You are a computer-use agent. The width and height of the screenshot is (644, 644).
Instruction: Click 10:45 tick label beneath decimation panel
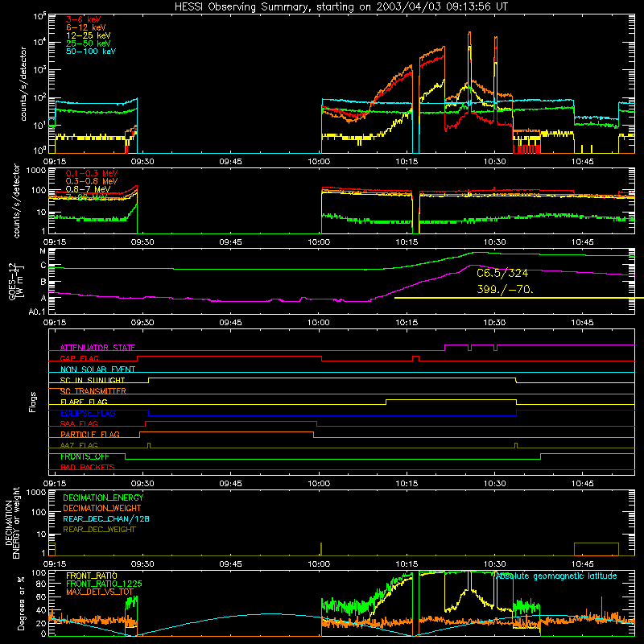click(582, 564)
